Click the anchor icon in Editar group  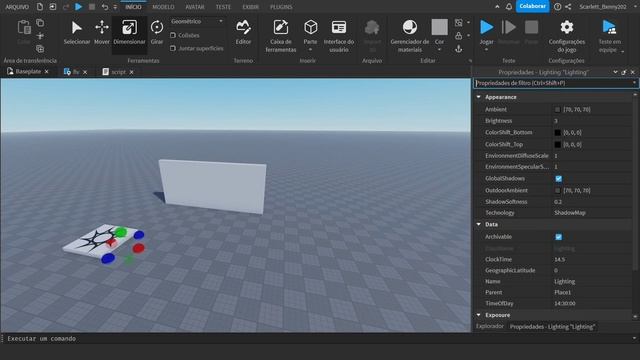click(459, 49)
